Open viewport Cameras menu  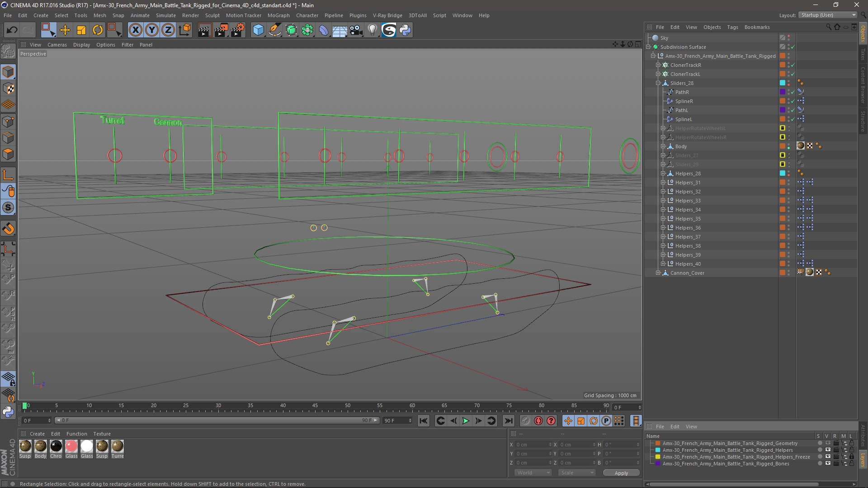click(57, 45)
